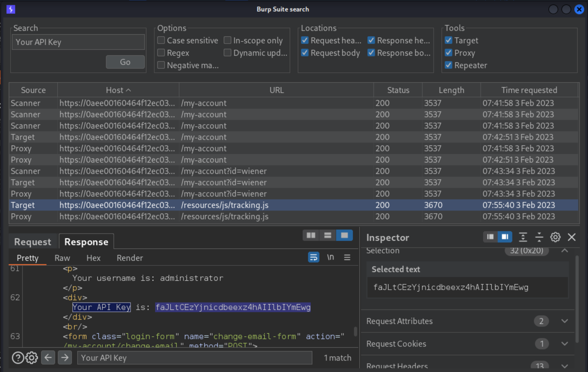The height and width of the screenshot is (372, 588).
Task: Click highlighted API key value in response
Action: 233,307
